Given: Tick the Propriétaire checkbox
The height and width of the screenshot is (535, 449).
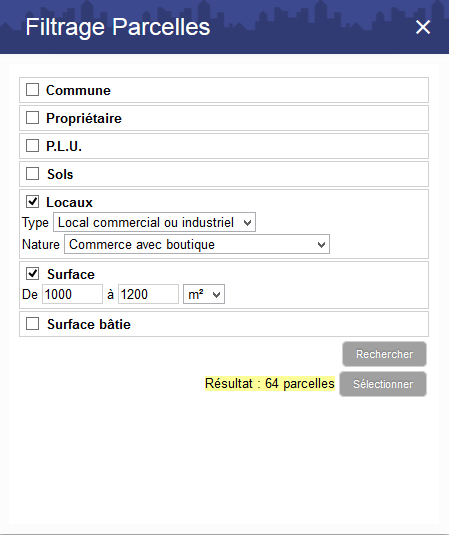Looking at the screenshot, I should pyautogui.click(x=32, y=118).
